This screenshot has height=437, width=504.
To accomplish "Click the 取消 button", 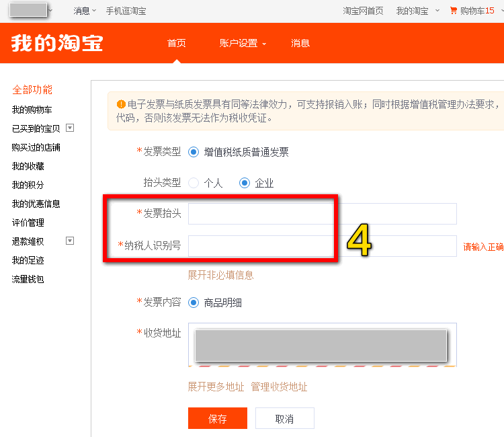I will pyautogui.click(x=284, y=418).
